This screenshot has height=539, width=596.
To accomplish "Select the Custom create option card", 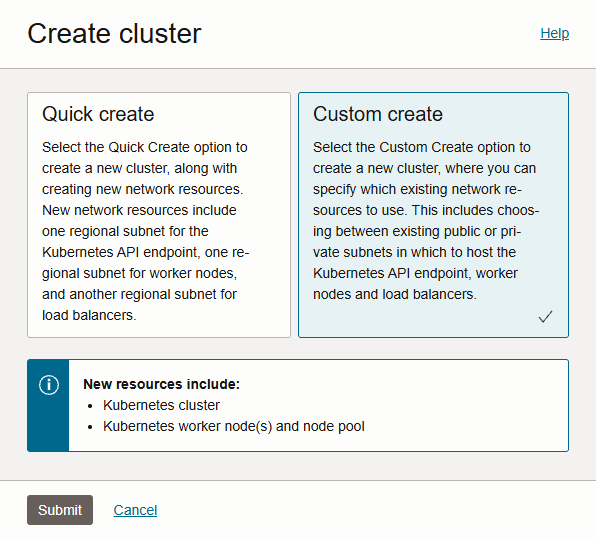I will 433,215.
